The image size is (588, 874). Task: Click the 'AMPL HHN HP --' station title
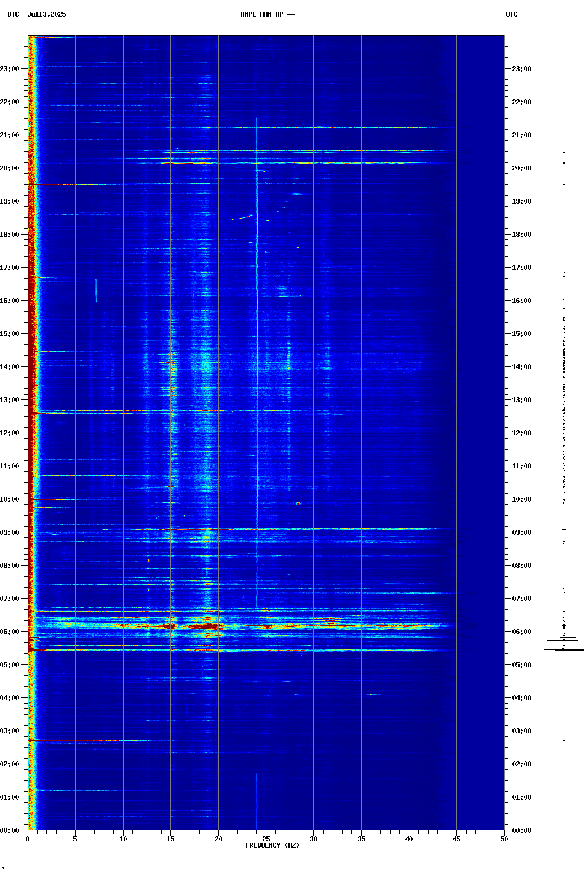click(x=268, y=14)
